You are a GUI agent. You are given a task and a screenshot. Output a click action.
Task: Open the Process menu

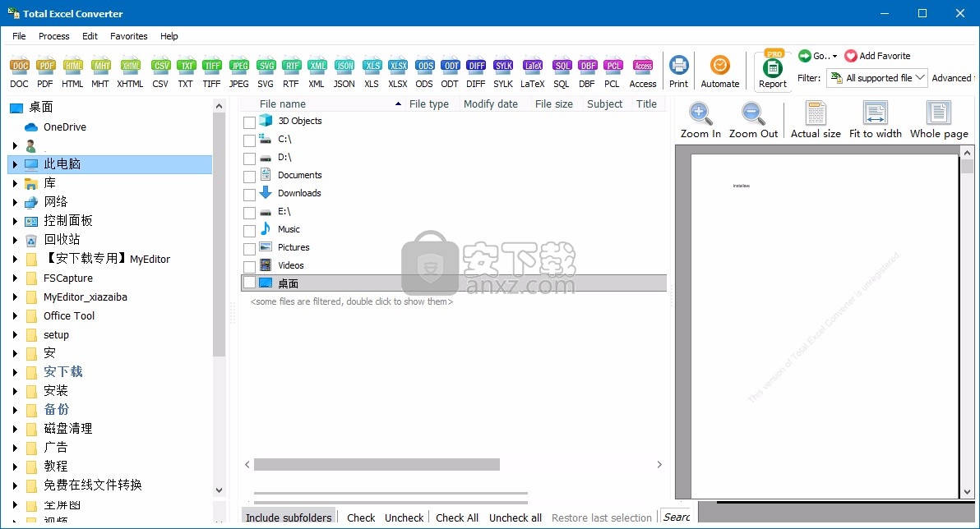tap(54, 36)
